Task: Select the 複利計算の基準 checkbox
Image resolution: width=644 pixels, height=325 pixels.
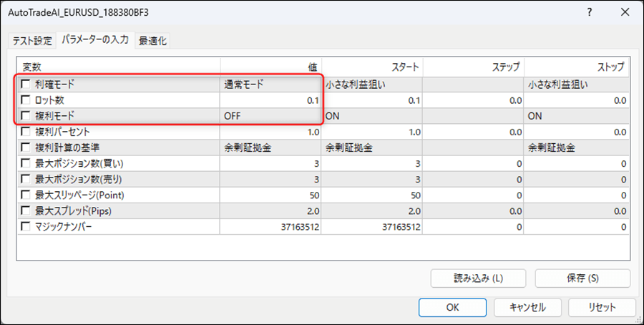Action: [x=26, y=147]
